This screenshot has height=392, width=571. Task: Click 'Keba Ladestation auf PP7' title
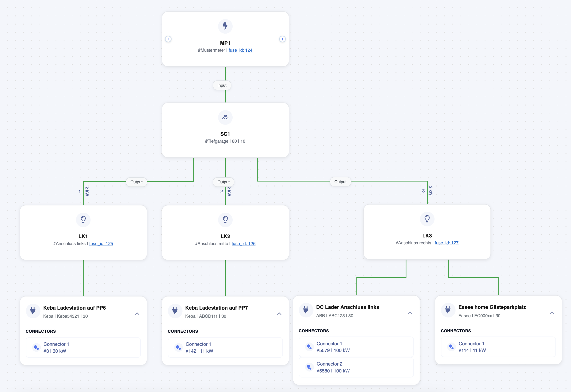point(216,308)
